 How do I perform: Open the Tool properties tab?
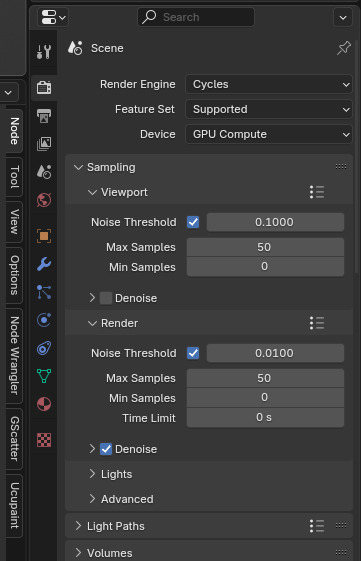[x=44, y=53]
